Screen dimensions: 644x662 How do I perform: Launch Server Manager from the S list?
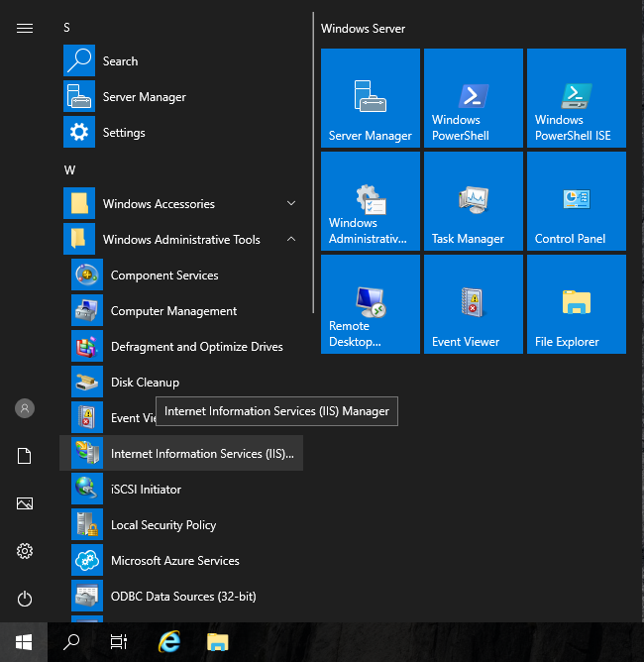tap(181, 97)
